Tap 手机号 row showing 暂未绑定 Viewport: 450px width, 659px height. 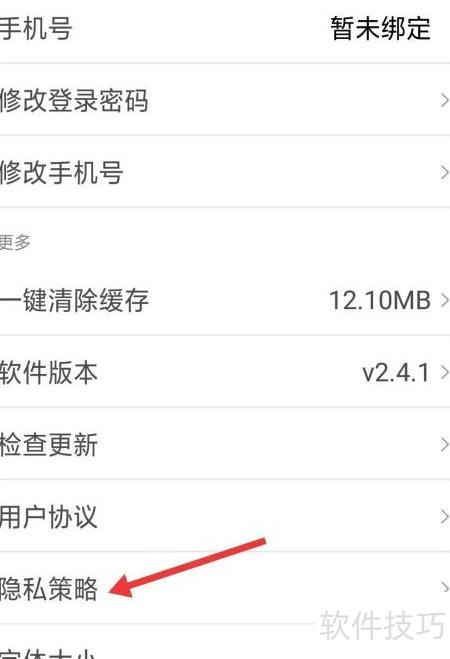[x=225, y=29]
